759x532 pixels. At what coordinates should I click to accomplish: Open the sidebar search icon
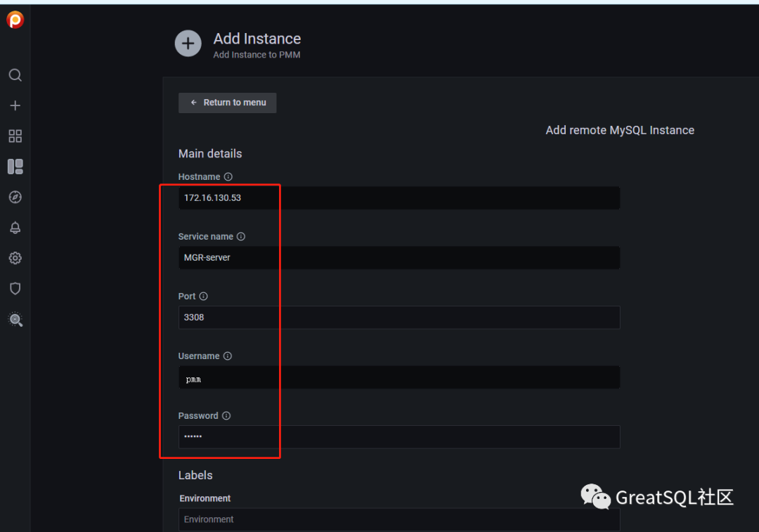15,75
